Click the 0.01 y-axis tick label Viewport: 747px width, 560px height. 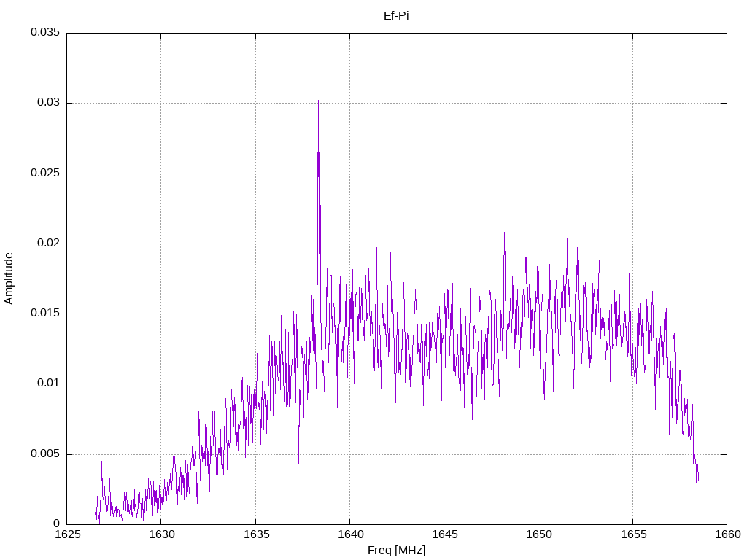(47, 384)
